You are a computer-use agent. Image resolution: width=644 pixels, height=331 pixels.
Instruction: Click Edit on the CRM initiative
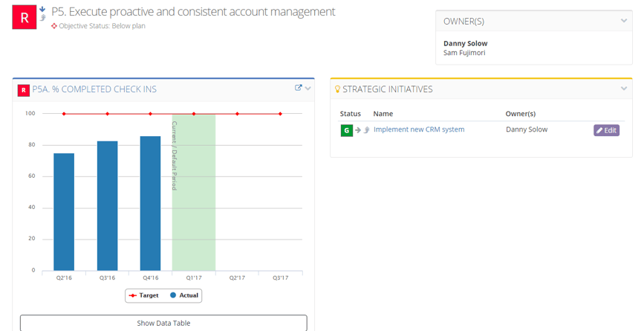tap(606, 130)
